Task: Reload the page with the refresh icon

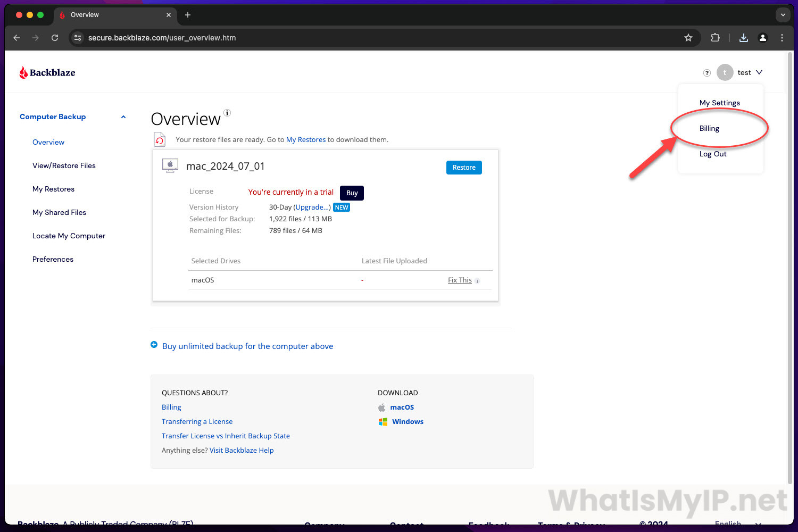Action: [55, 38]
